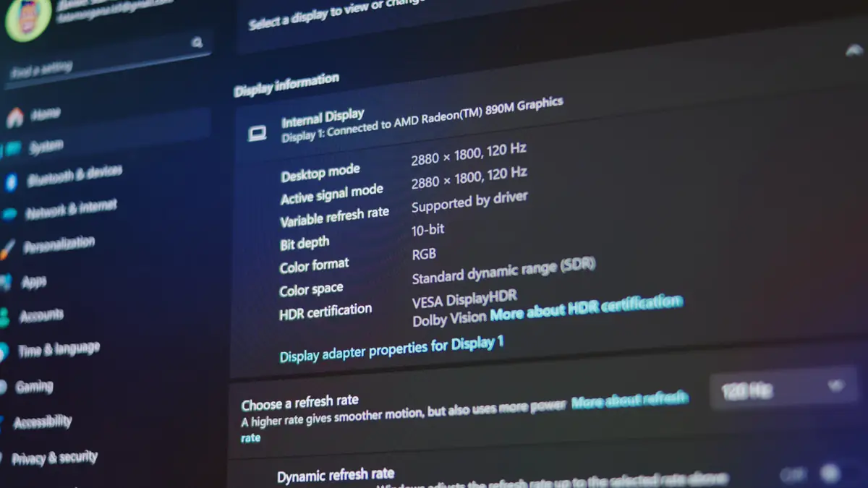
Task: Click the Dolby Vision text
Action: [449, 319]
